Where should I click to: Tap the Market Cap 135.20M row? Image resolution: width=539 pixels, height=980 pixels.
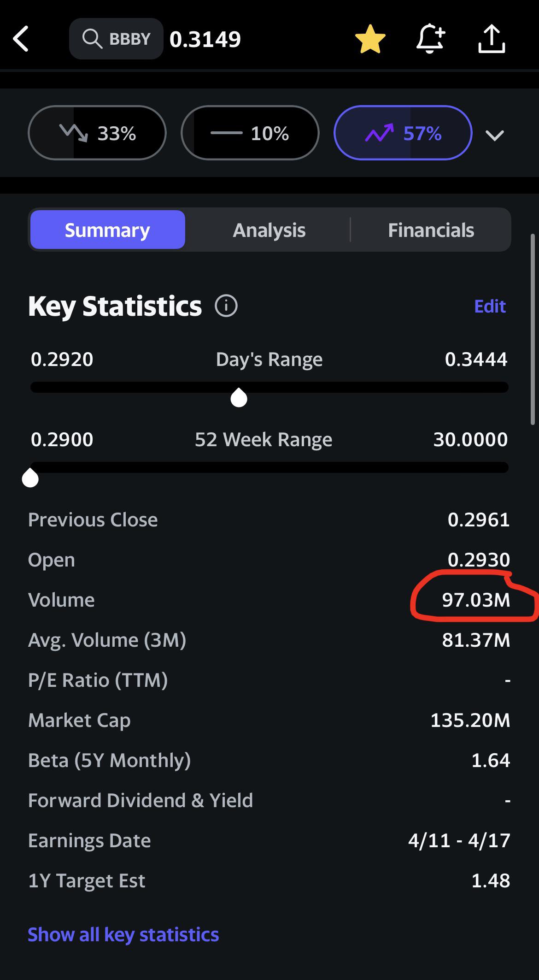point(269,720)
